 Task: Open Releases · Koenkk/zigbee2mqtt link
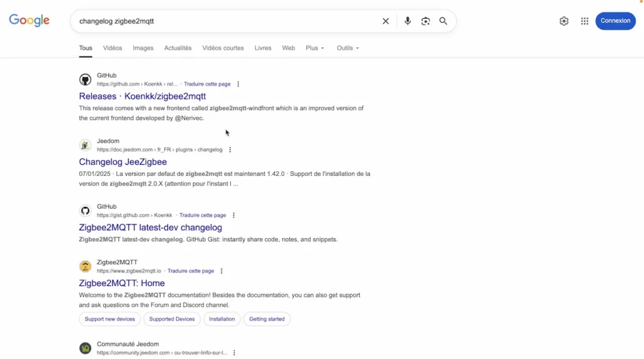tap(142, 96)
